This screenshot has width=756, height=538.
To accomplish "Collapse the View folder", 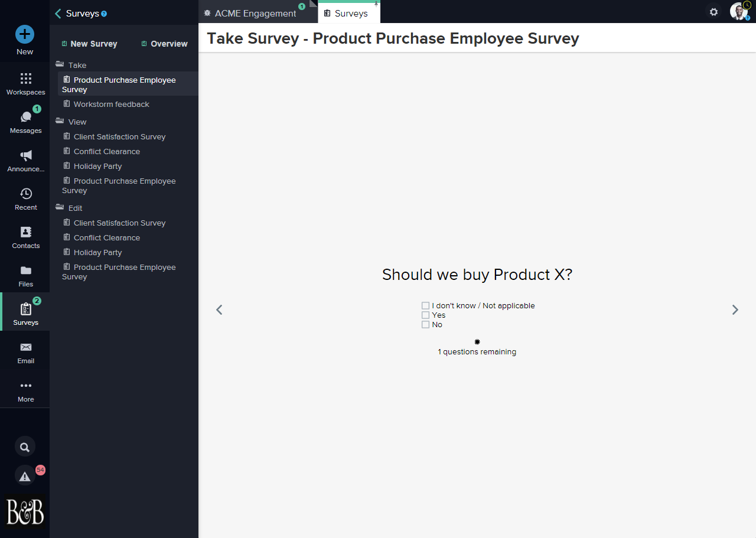I will 60,121.
